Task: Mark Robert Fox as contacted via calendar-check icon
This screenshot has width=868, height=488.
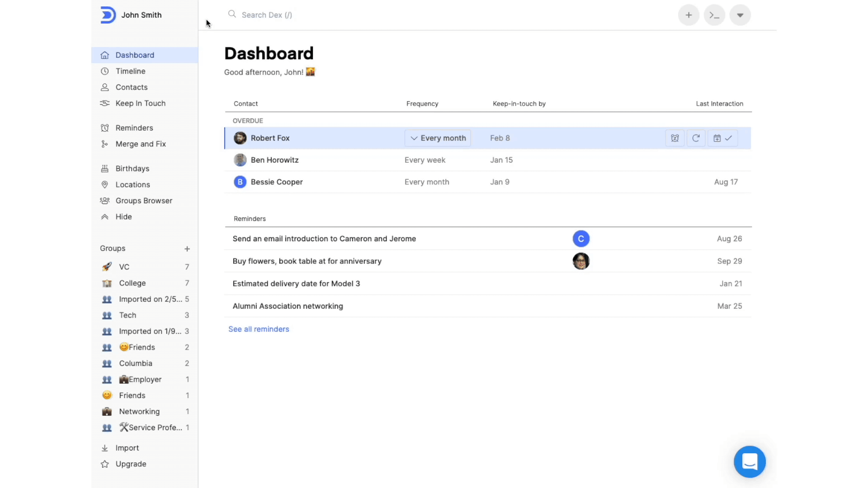Action: pyautogui.click(x=722, y=138)
